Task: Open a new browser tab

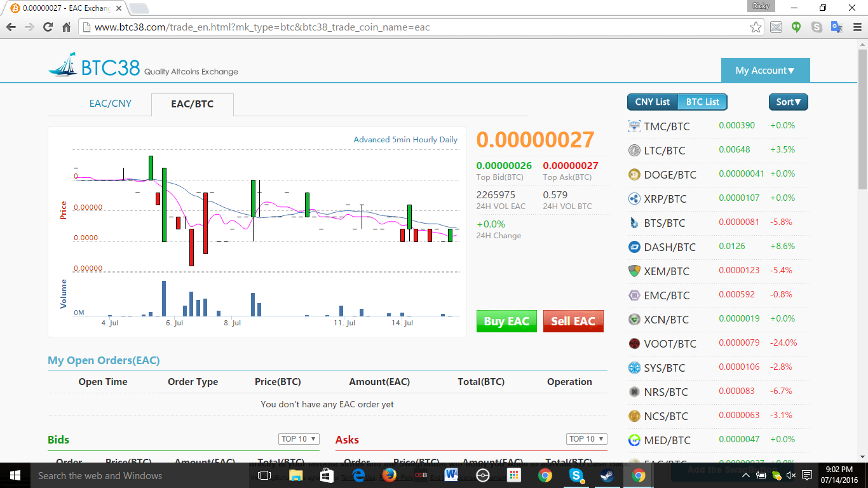Action: pos(139,8)
